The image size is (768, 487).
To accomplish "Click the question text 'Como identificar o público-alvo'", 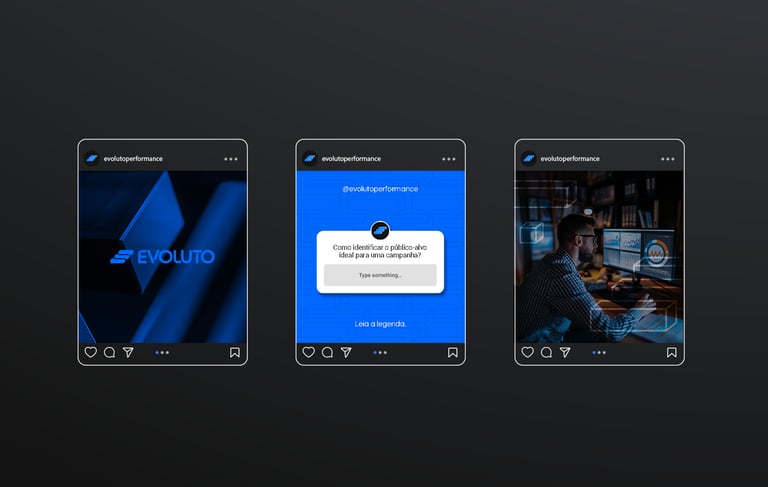I will (x=380, y=247).
